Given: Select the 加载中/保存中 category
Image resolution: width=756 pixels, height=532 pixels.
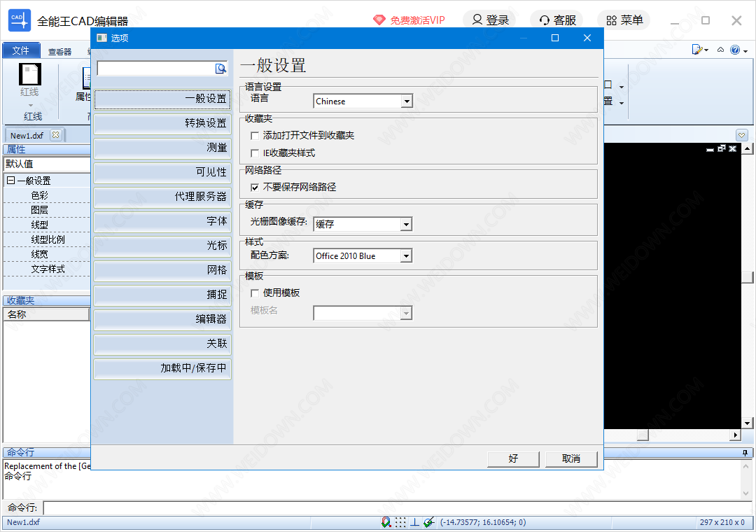Looking at the screenshot, I should (162, 368).
